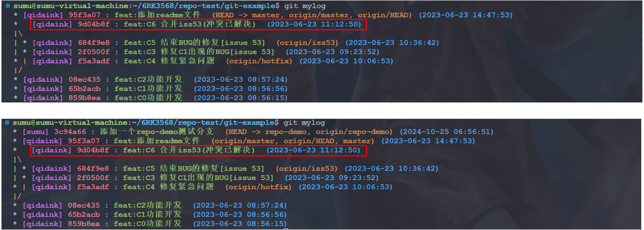Viewport: 644px width, 230px height.
Task: Click the origin/hotfix label in the lower log
Action: (258, 187)
